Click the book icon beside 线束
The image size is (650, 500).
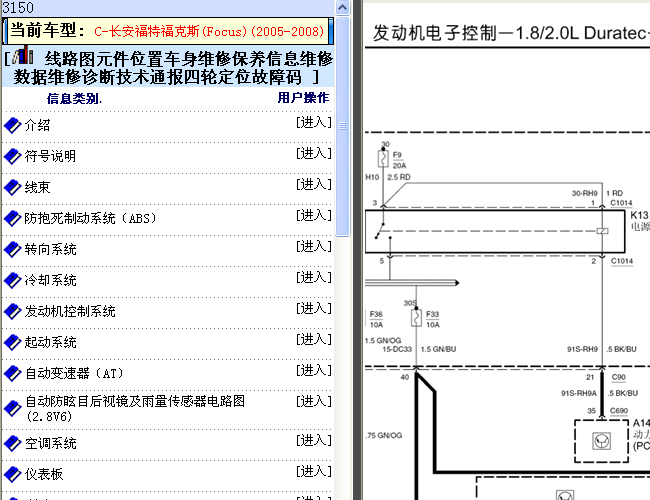12,187
